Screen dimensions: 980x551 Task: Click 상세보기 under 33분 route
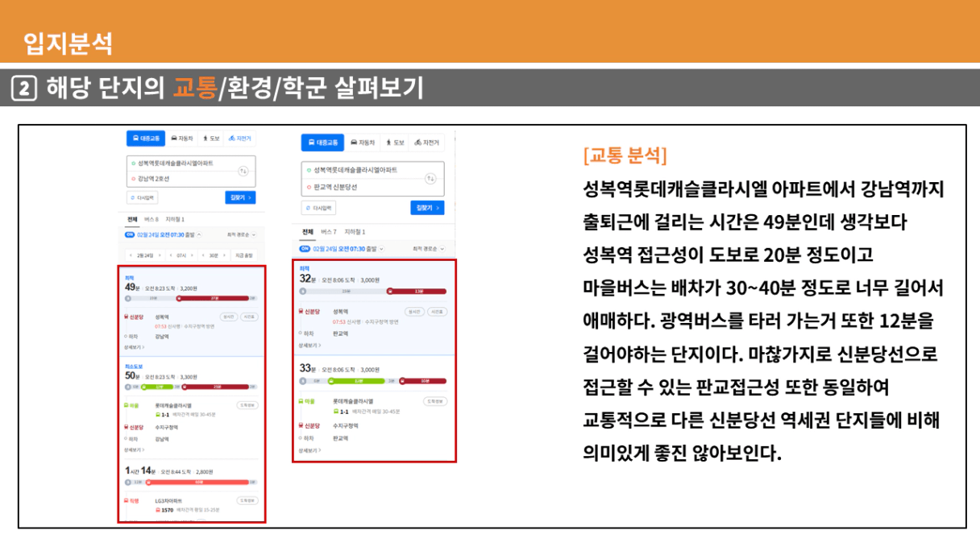click(308, 450)
